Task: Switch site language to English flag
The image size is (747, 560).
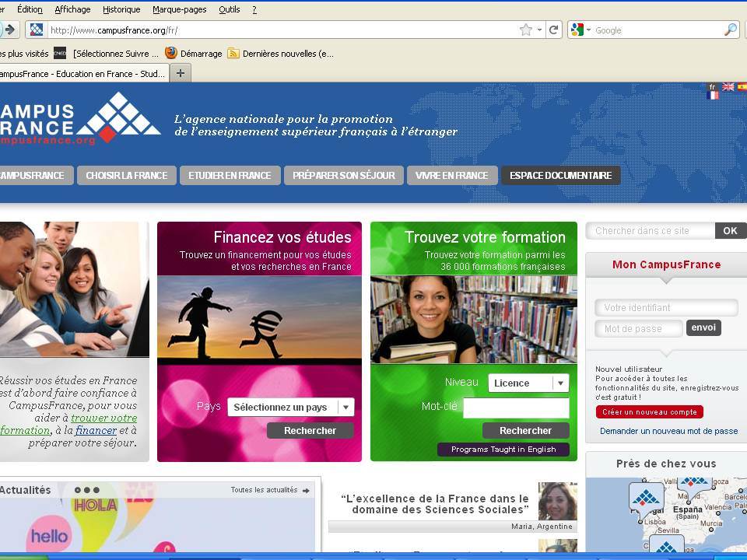Action: [728, 86]
